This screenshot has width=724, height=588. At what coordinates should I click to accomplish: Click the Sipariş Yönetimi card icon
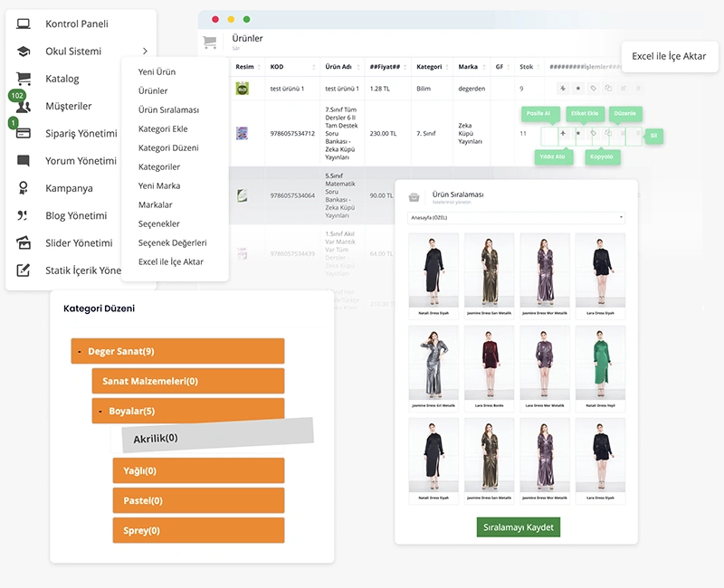click(x=24, y=133)
